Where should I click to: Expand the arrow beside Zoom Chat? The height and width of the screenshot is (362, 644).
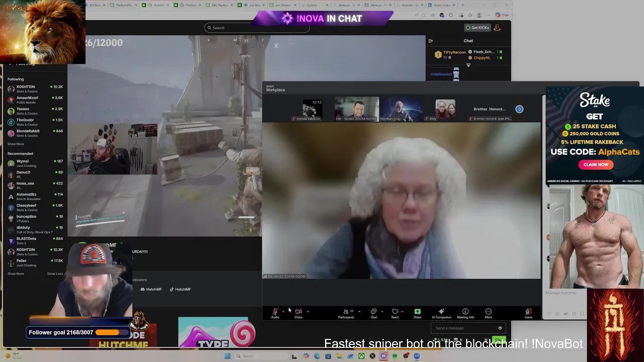pos(382,311)
